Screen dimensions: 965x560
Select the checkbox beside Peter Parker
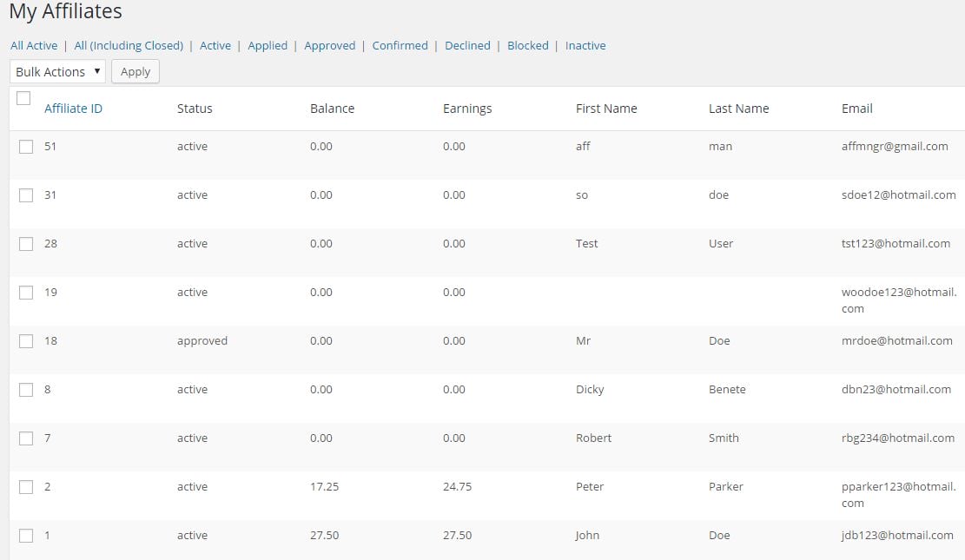pyautogui.click(x=25, y=487)
